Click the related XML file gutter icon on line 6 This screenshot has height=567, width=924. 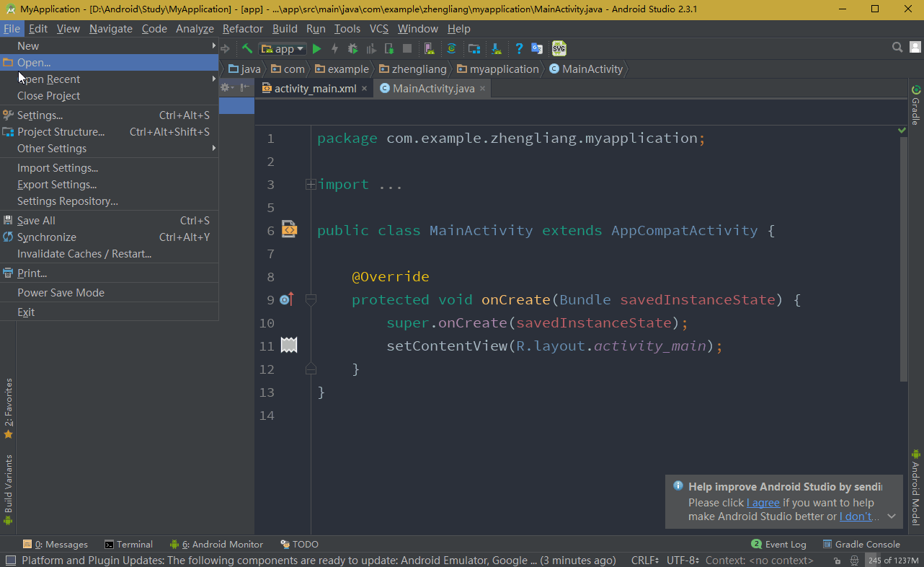[289, 230]
